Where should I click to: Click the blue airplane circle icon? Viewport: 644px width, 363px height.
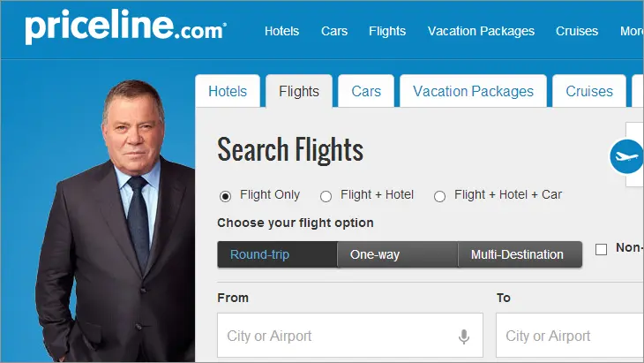point(625,157)
